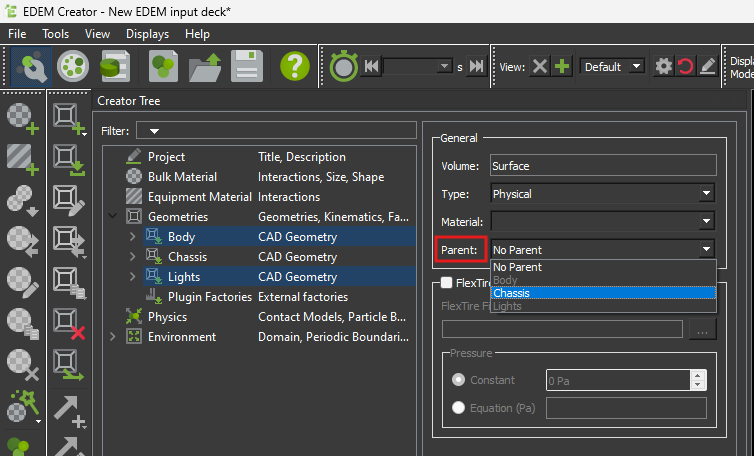
Task: Click the edit geometry pencil icon
Action: tap(69, 200)
